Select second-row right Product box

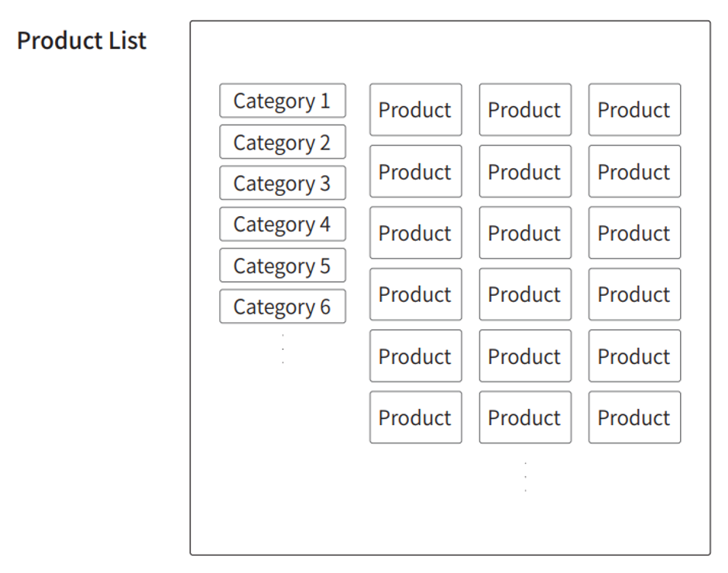[x=635, y=171]
